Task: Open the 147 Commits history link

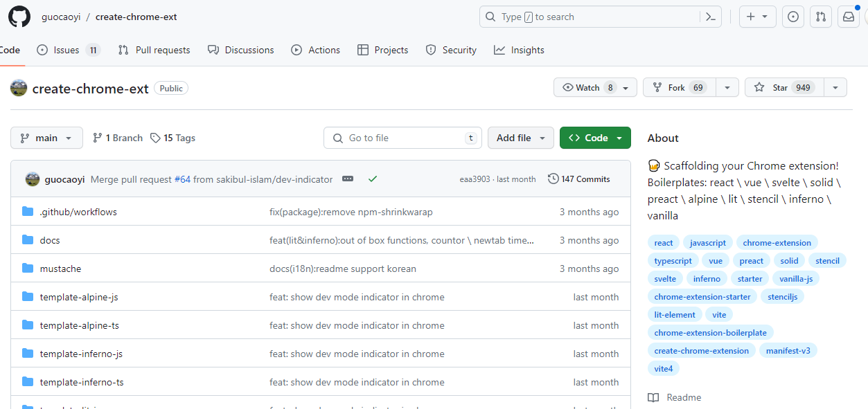Action: coord(579,179)
